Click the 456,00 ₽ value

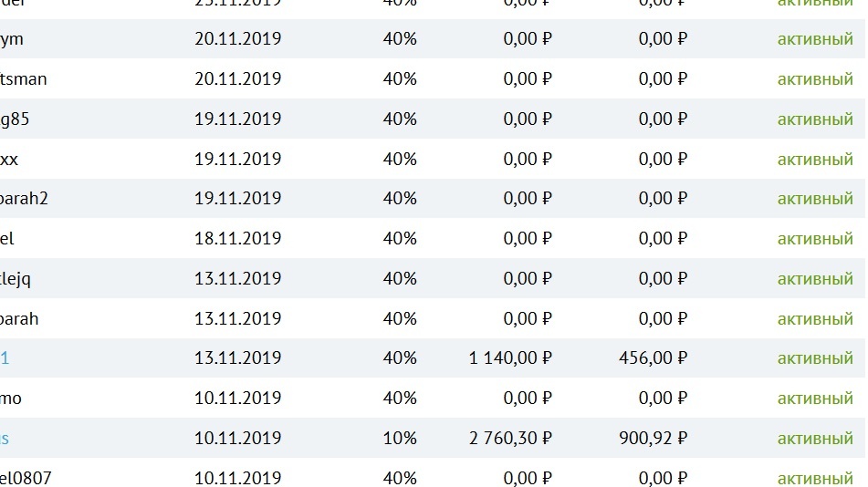653,358
